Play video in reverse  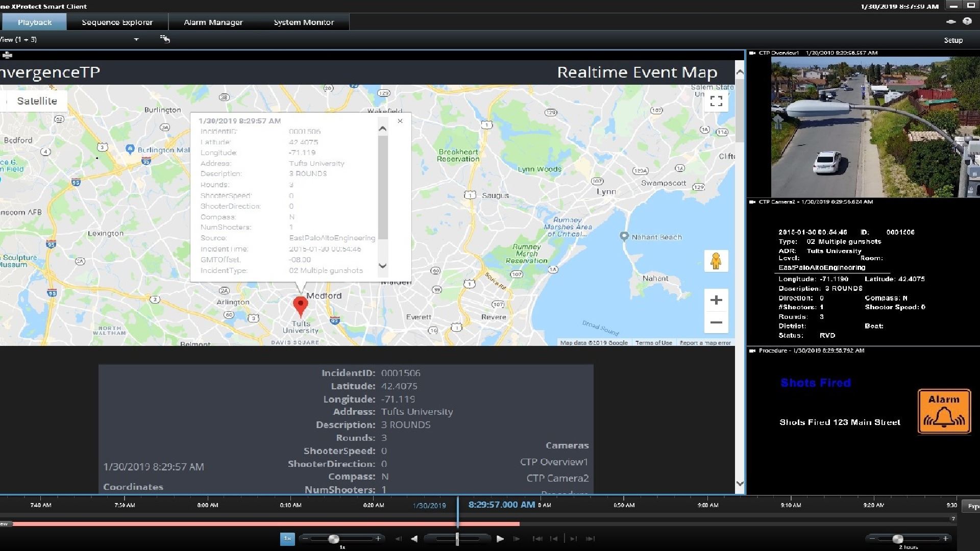click(414, 539)
